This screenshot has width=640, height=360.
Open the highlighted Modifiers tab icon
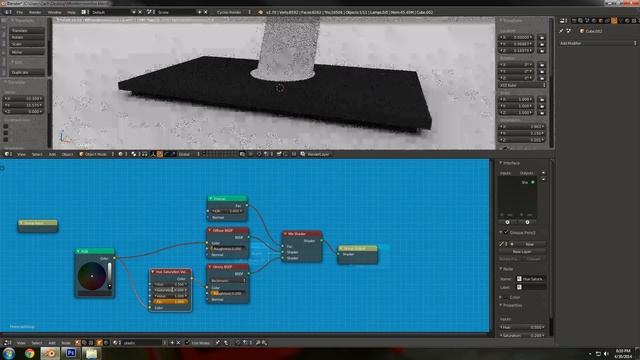tap(614, 20)
